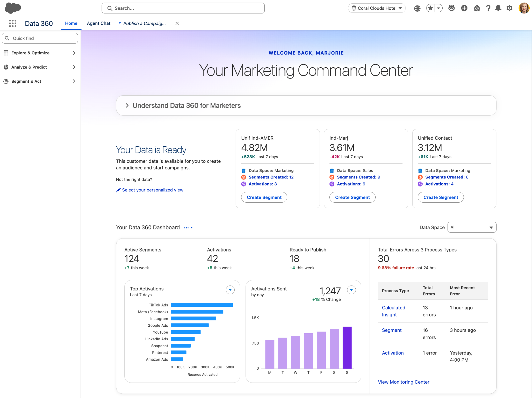Image resolution: width=532 pixels, height=398 pixels.
Task: Open the Trailhead guidance icon
Action: tap(477, 8)
